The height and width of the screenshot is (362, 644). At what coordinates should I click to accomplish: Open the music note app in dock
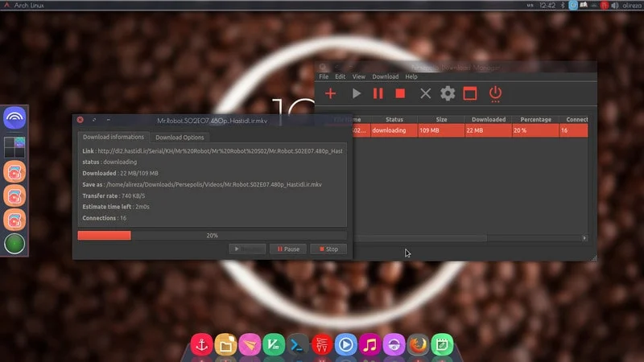point(370,344)
